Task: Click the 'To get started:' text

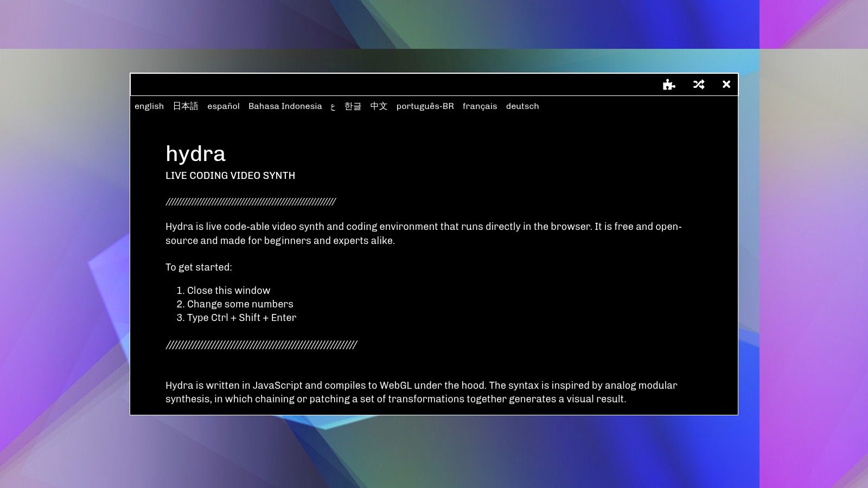Action: (199, 267)
